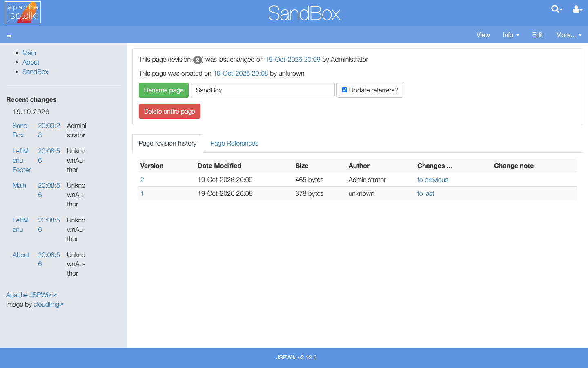Click the 20:09:28 timestamp link
Image resolution: width=588 pixels, height=368 pixels.
pyautogui.click(x=49, y=130)
